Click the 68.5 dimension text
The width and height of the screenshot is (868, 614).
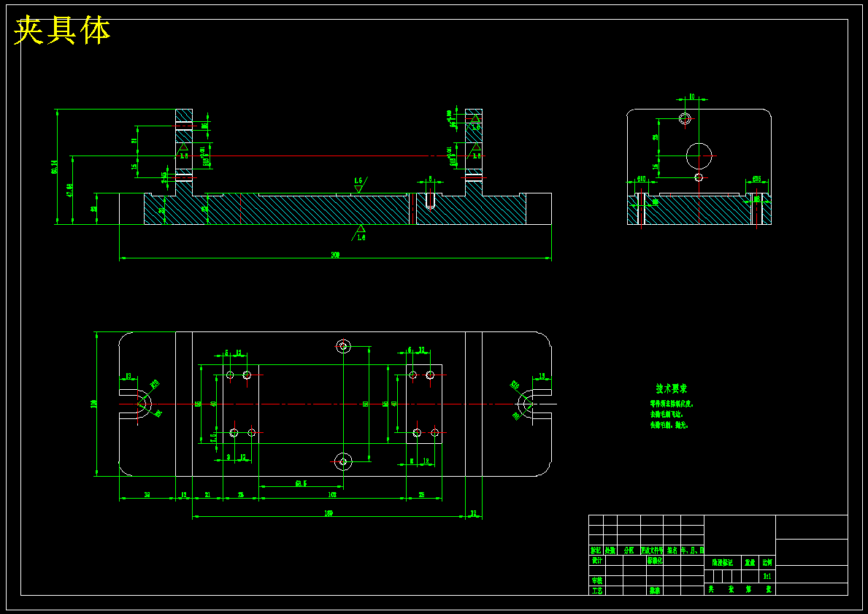(x=302, y=483)
